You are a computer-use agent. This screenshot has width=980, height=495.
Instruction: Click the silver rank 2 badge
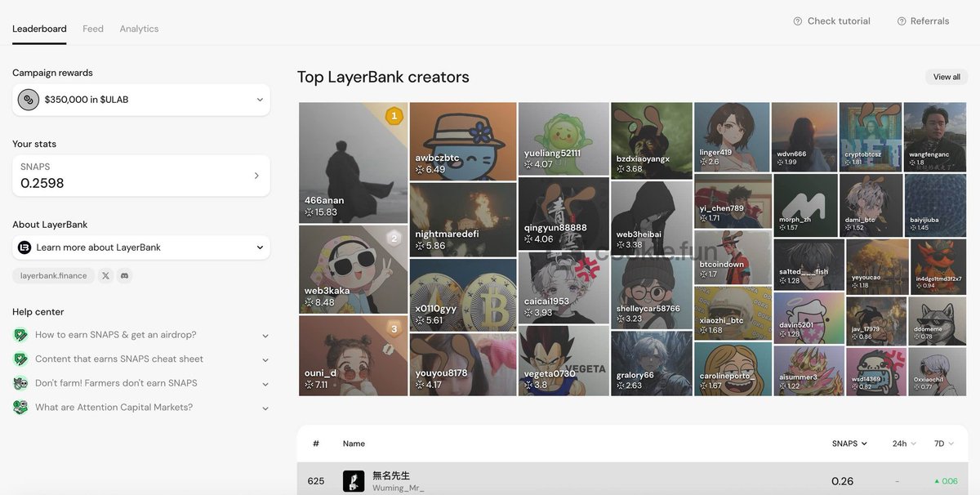coord(394,239)
